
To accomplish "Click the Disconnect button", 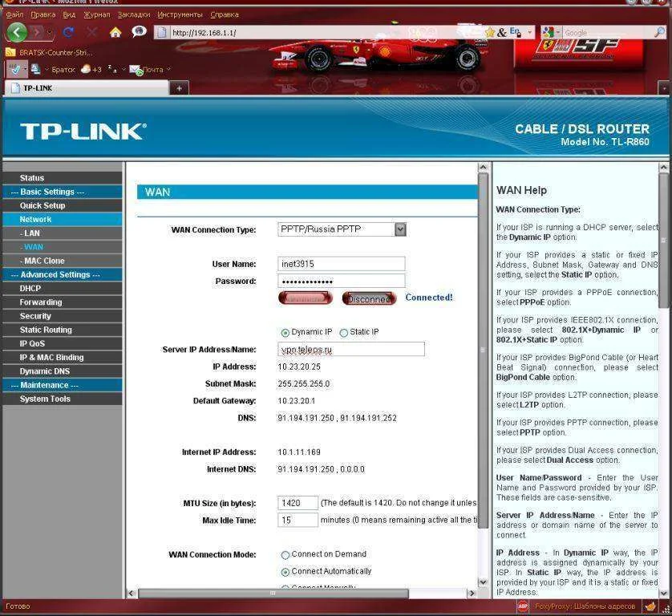I will point(369,298).
